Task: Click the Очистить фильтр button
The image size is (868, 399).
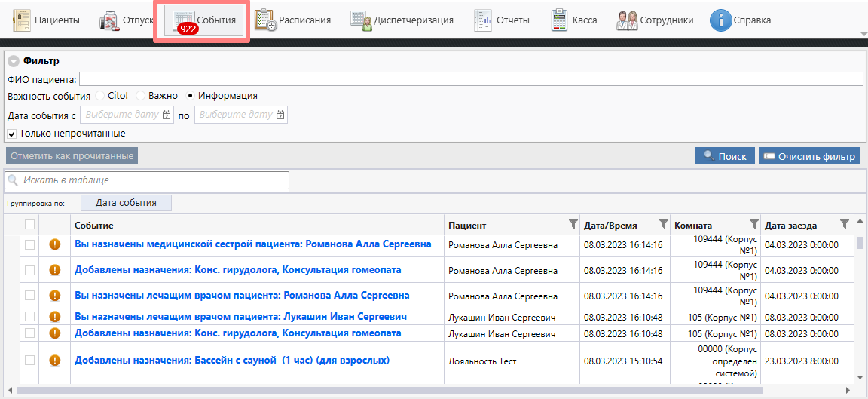Action: point(808,156)
